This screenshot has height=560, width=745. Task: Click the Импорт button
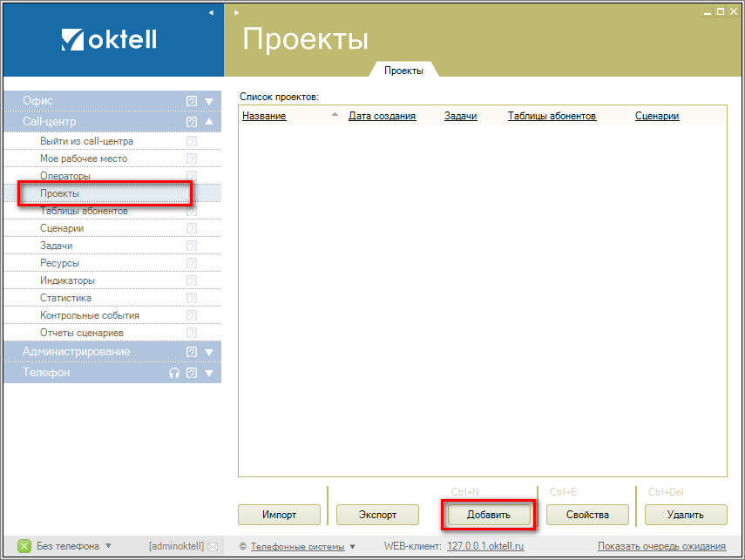(280, 515)
